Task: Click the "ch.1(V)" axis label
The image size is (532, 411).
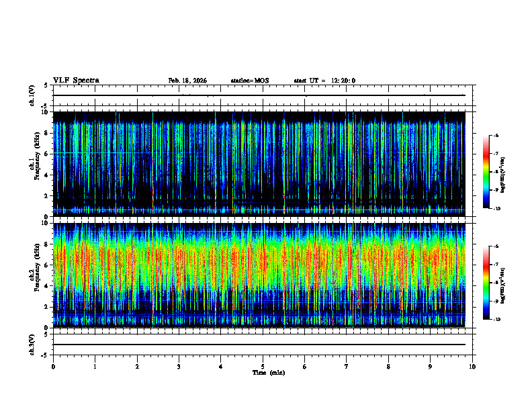Action: tap(32, 95)
